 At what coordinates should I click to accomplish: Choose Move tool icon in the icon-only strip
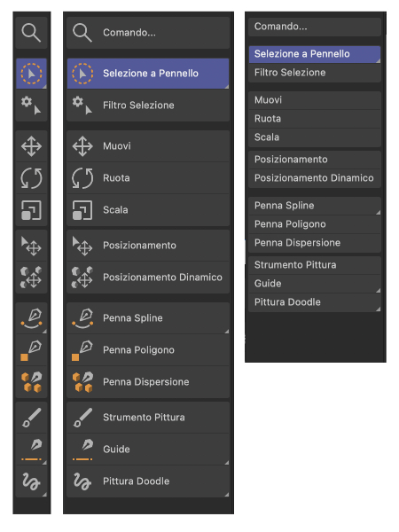[x=31, y=146]
